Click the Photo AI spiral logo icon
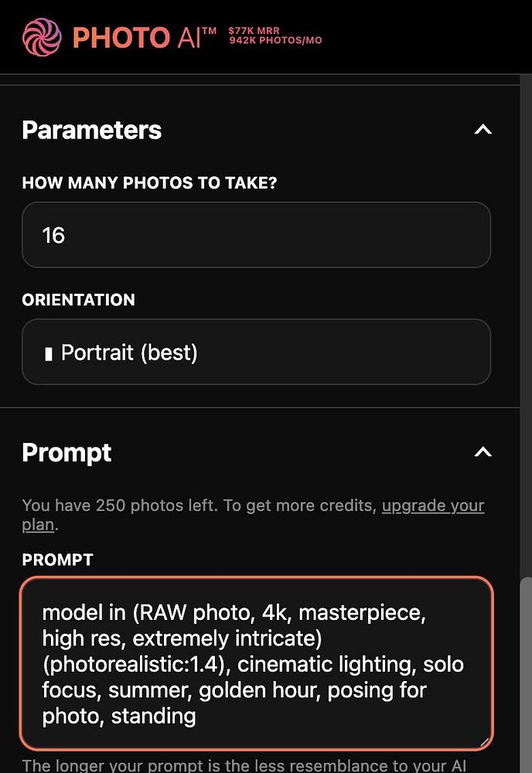Viewport: 532px width, 773px height. tap(43, 36)
